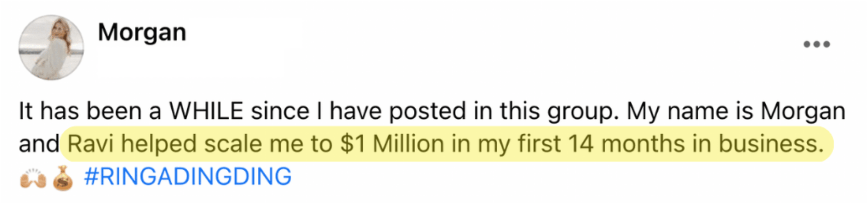Viewport: 868px width, 203px height.
Task: Click the word "group." in the first line
Action: pos(583,112)
